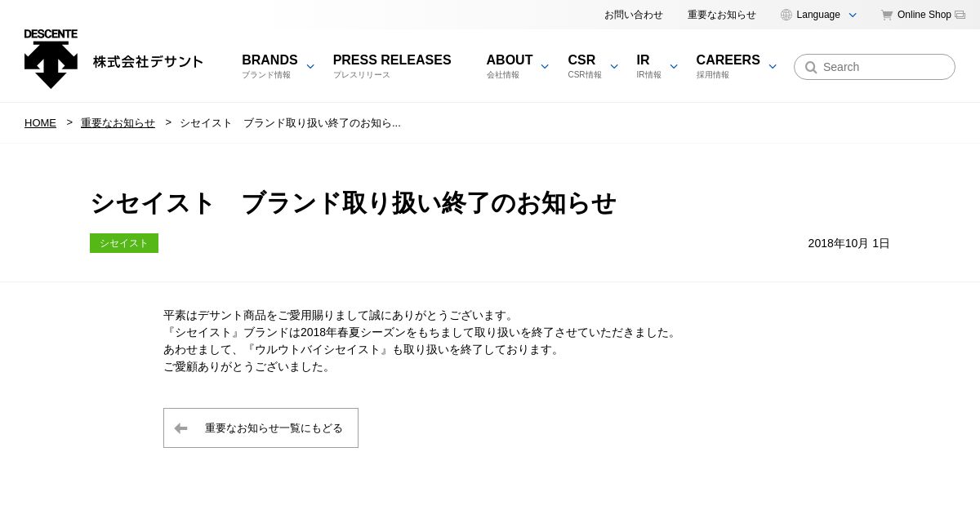Click 重要なお知らせ breadcrumb link
Viewport: 980px width, 514px height.
pos(118,122)
